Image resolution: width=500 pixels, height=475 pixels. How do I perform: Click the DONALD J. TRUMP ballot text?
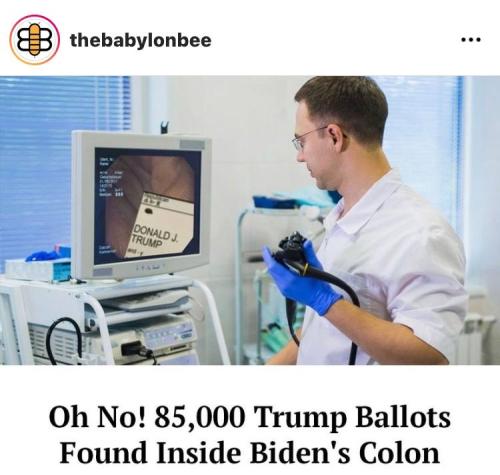[154, 236]
